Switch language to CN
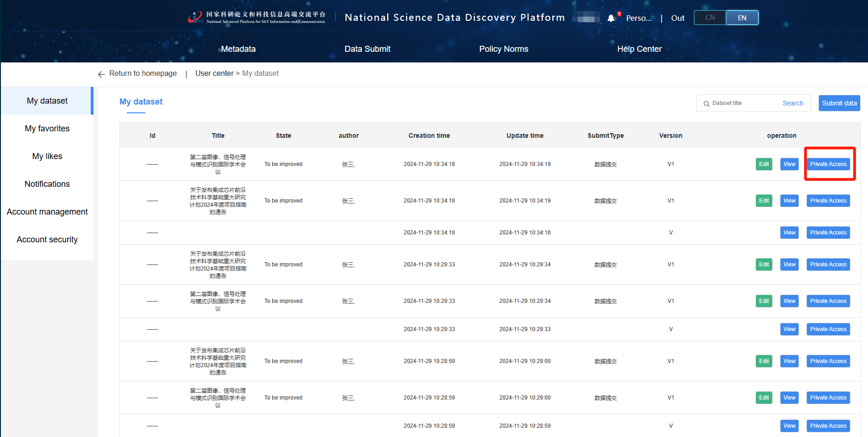The width and height of the screenshot is (868, 437). pos(710,18)
